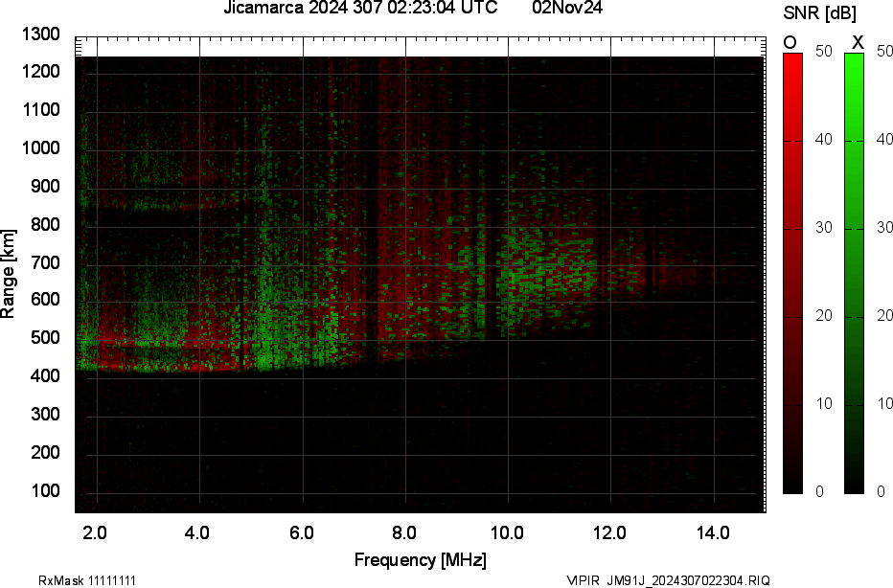Click the 10 label on O color bar
Viewport: 893px width, 588px height.
point(823,403)
